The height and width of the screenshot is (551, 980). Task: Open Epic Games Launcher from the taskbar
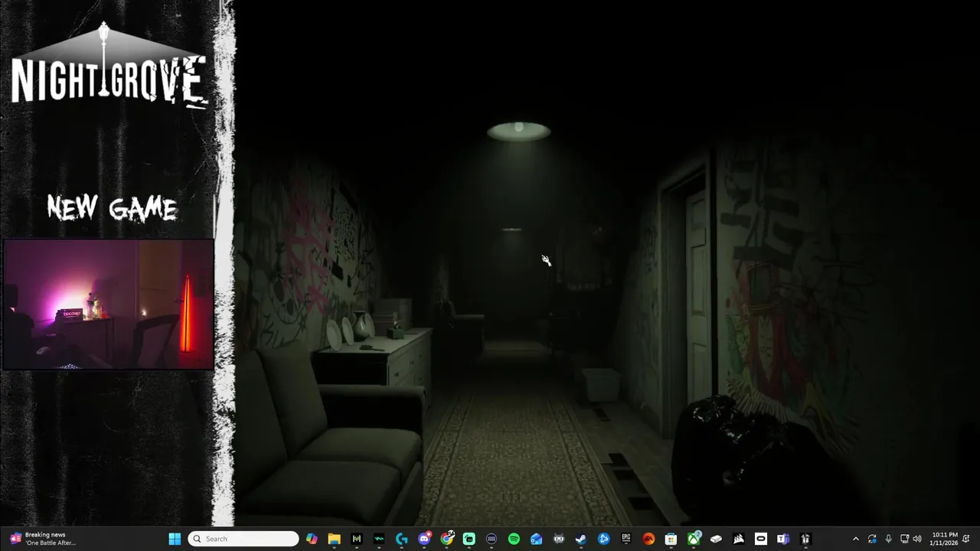(x=626, y=539)
